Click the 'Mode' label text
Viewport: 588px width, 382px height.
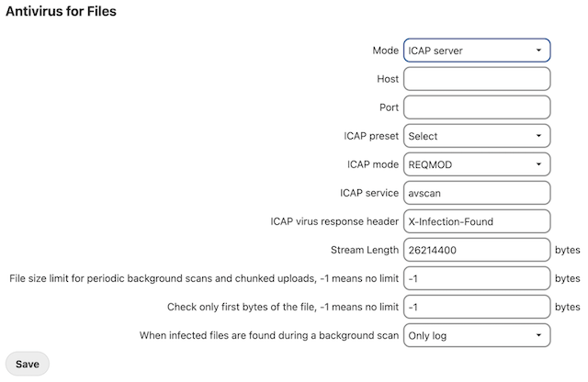386,51
